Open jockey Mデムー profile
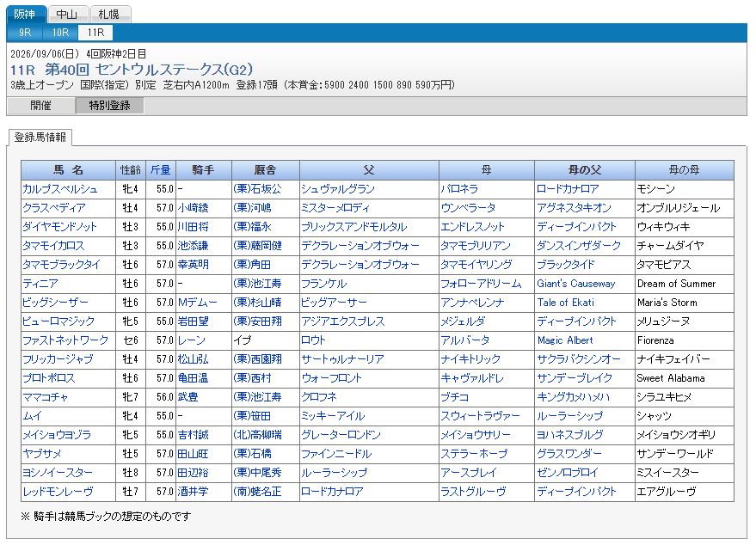756x545 pixels. coord(198,303)
